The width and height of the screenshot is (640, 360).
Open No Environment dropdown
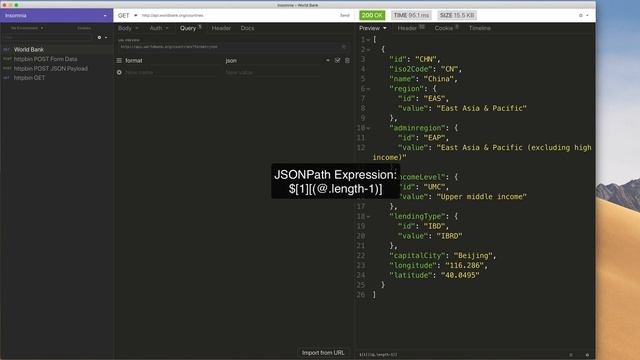[27, 28]
